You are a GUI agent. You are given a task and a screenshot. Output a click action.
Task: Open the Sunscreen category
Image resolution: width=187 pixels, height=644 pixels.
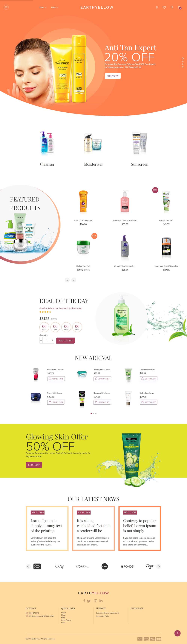point(140,149)
